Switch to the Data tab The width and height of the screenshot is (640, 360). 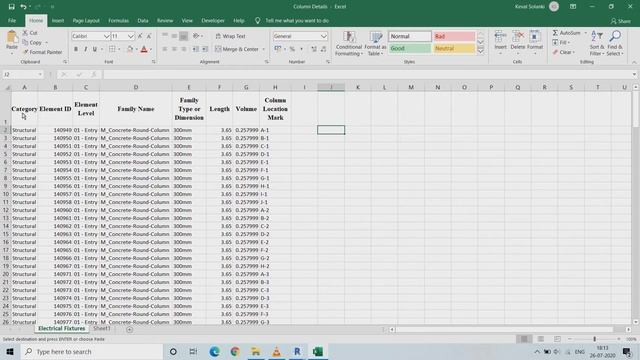(143, 20)
